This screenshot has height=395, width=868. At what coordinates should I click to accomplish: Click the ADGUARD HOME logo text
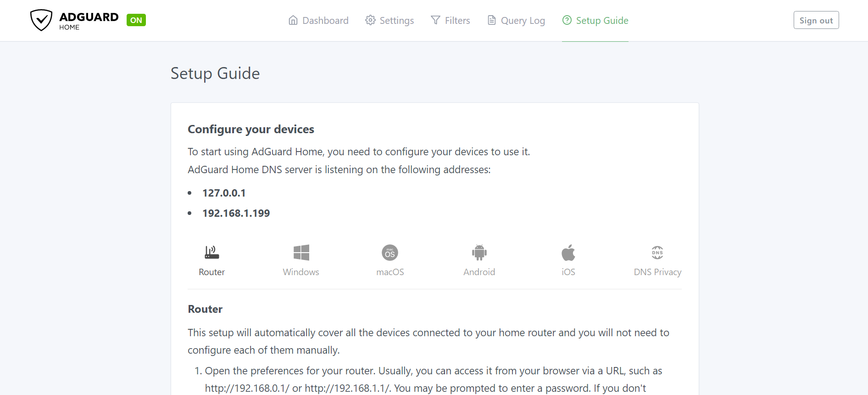[89, 21]
